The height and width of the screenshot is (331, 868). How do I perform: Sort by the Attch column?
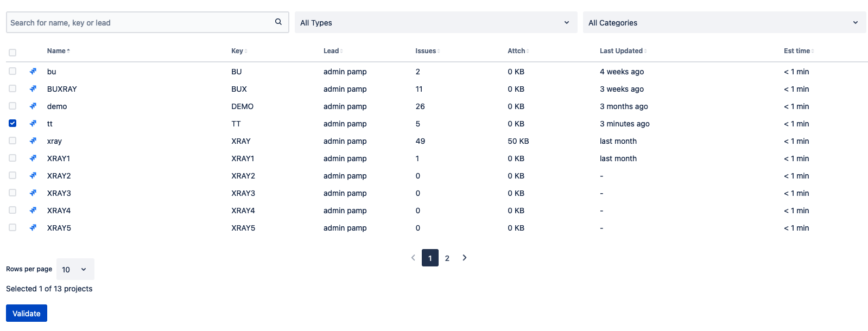tap(518, 51)
